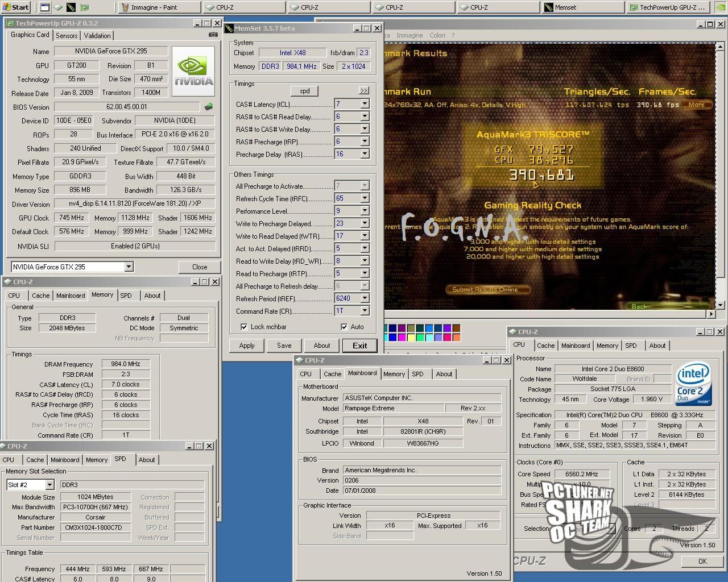This screenshot has width=728, height=582.
Task: Click the Save button in MemSet
Action: [x=284, y=346]
